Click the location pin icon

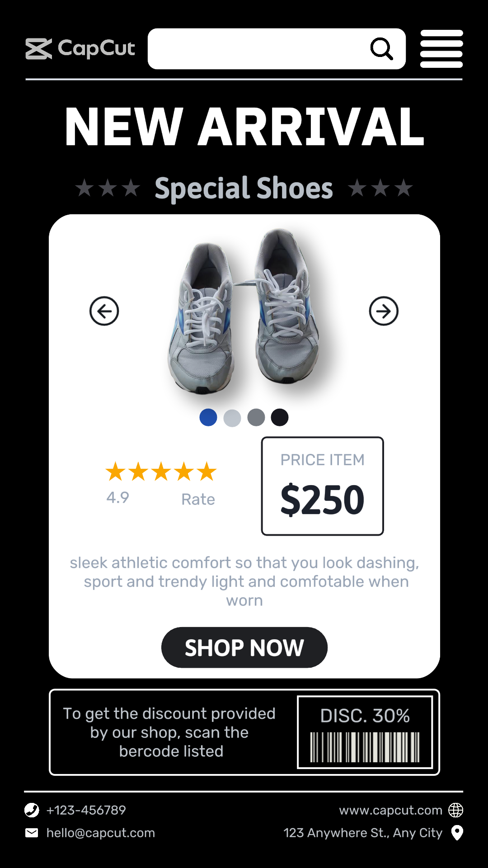[x=457, y=833]
